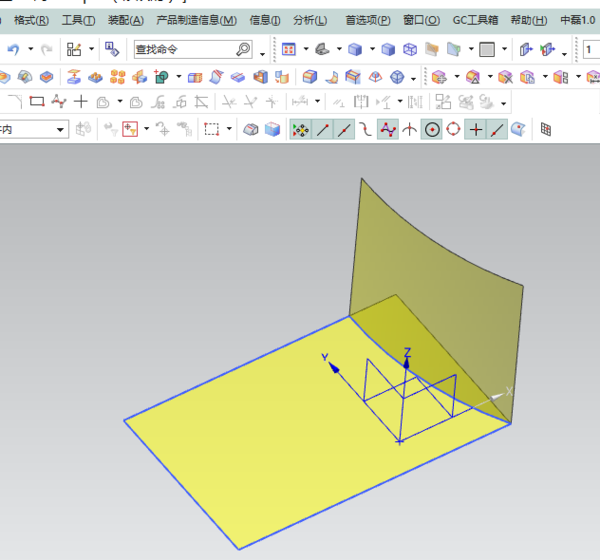Toggle the control point snap option
600x560 pixels.
pos(388,128)
